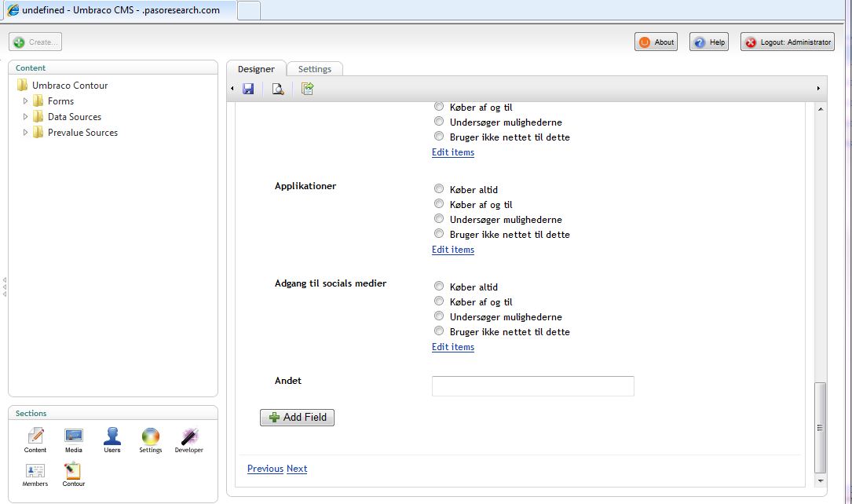The image size is (852, 504).
Task: Click the Add Field button
Action: click(x=298, y=418)
